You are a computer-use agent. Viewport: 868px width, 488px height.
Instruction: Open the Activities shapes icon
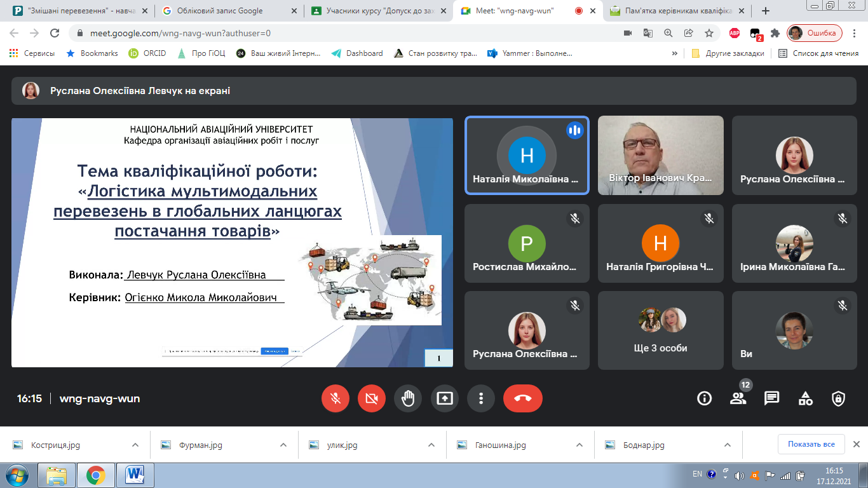805,398
